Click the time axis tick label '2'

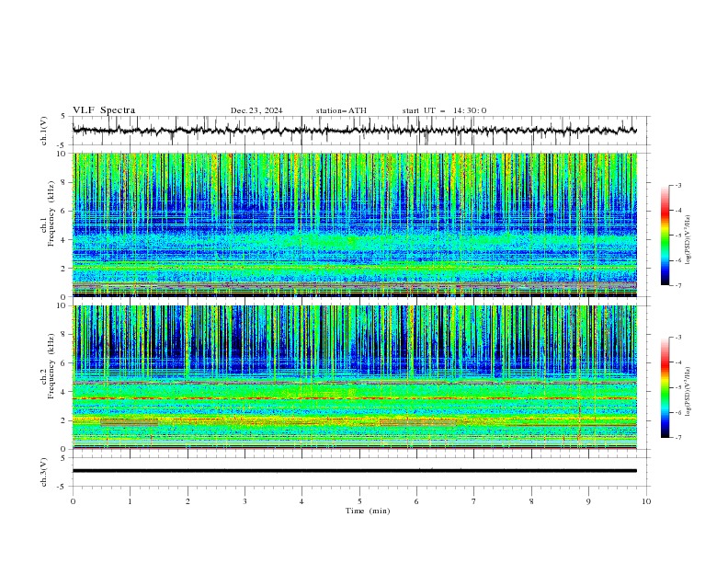coord(188,501)
